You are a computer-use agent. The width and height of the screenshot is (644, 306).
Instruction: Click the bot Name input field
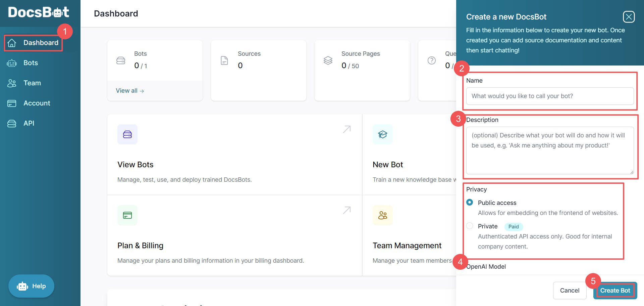(x=549, y=96)
